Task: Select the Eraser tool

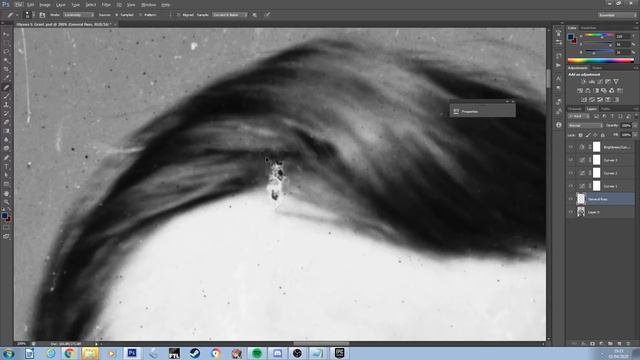Action: coord(7,122)
